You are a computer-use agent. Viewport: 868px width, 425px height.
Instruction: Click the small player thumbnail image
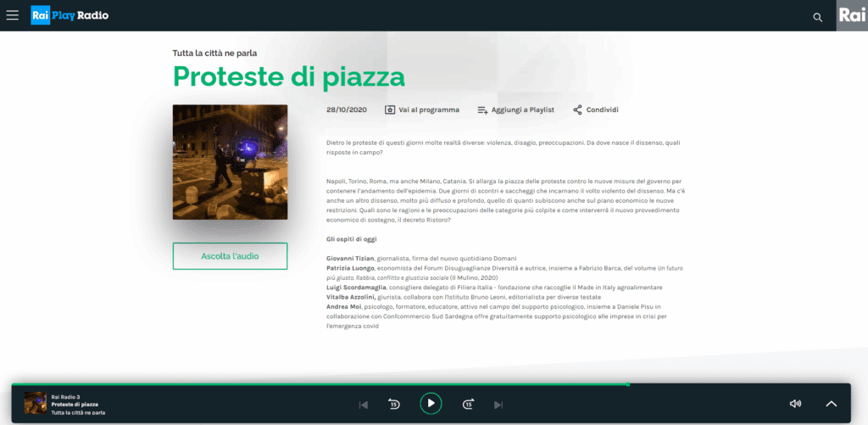[35, 404]
